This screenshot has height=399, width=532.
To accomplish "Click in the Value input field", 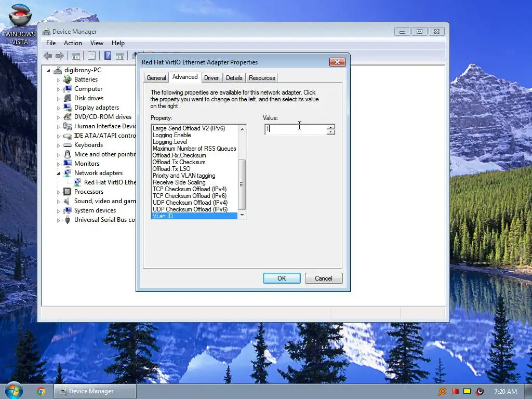I will 296,129.
